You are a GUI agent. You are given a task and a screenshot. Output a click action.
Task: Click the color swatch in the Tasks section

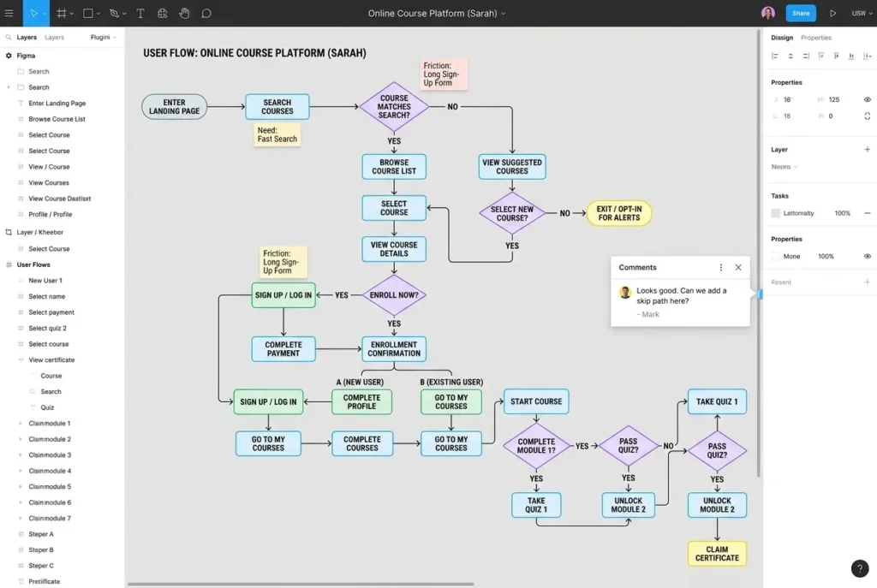click(776, 213)
